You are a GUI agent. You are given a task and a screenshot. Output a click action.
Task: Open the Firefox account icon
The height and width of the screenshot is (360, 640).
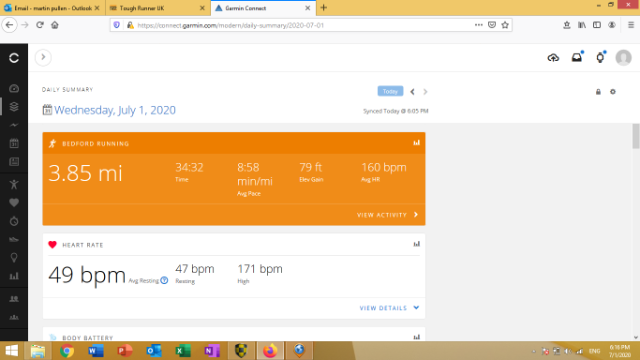coord(611,25)
